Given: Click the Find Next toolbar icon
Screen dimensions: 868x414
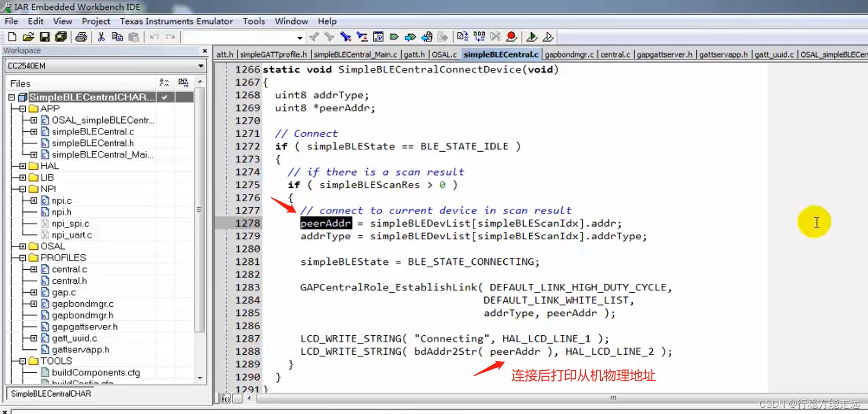Looking at the screenshot, I should pyautogui.click(x=314, y=37).
